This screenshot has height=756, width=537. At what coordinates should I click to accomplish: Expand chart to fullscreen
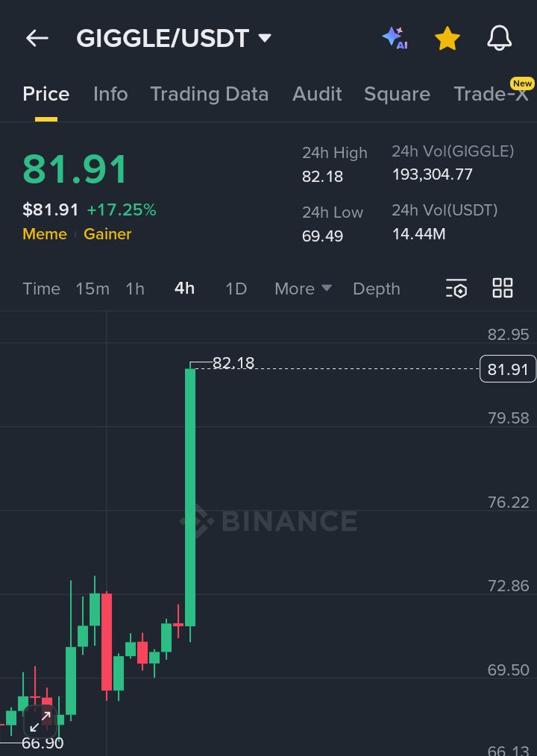tap(40, 722)
